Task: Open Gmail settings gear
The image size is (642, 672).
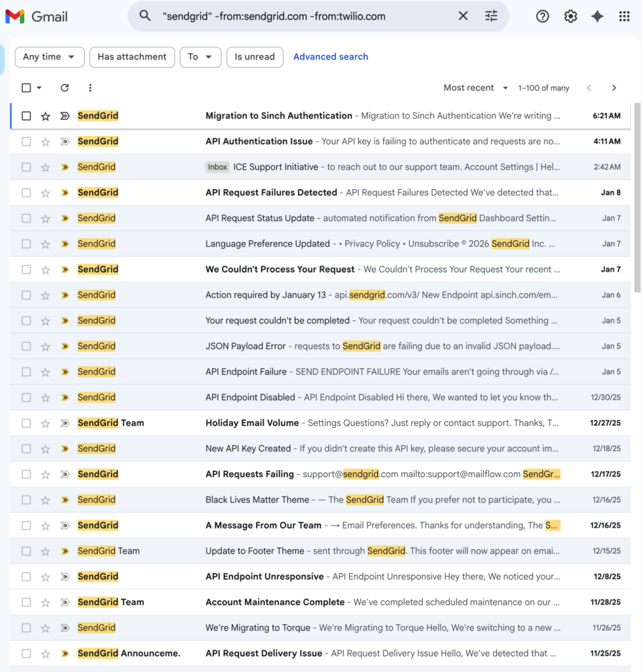Action: pyautogui.click(x=570, y=16)
